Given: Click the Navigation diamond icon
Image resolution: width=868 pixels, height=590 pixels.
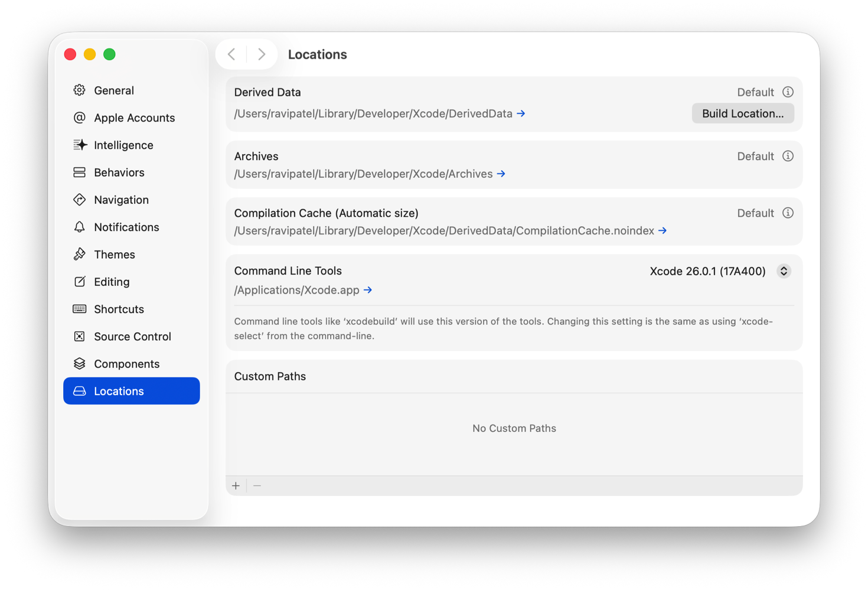Looking at the screenshot, I should tap(79, 200).
